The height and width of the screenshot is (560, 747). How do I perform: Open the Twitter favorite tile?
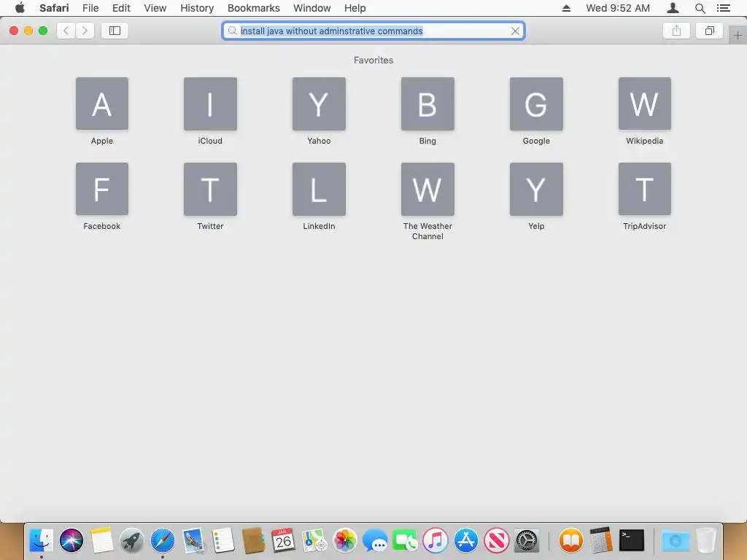point(210,189)
